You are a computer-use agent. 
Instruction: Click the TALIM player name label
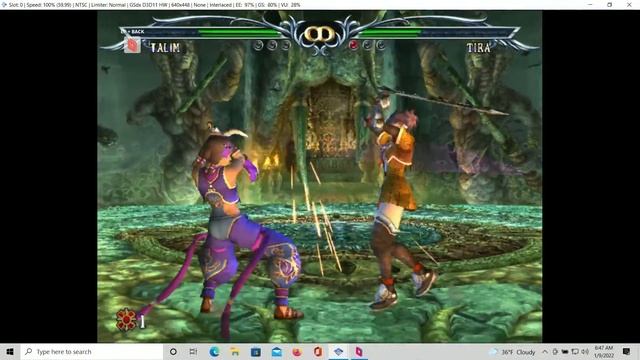tap(165, 48)
